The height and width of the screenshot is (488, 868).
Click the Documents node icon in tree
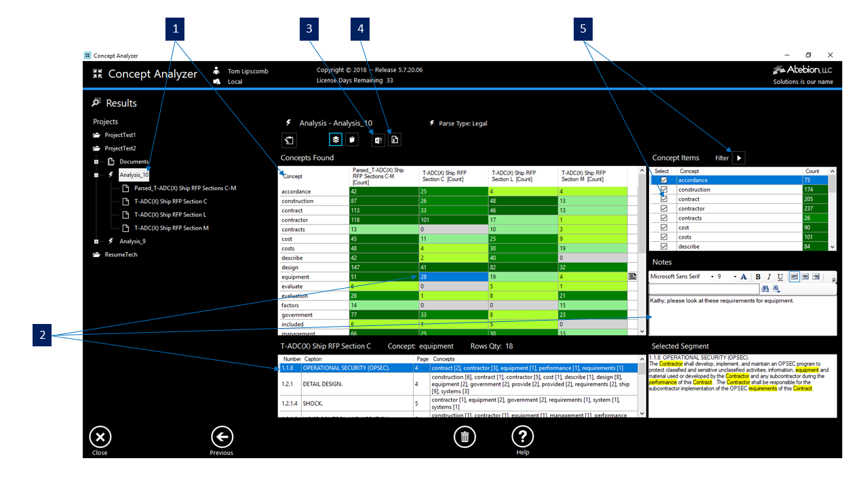pos(111,161)
